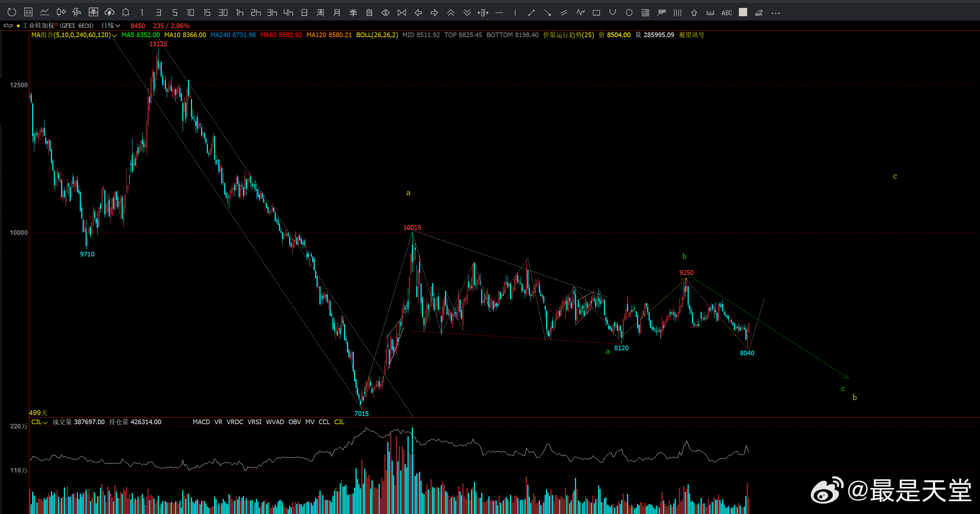Select the trend line segment tool
Viewport: 980px width, 514px height.
pos(531,13)
